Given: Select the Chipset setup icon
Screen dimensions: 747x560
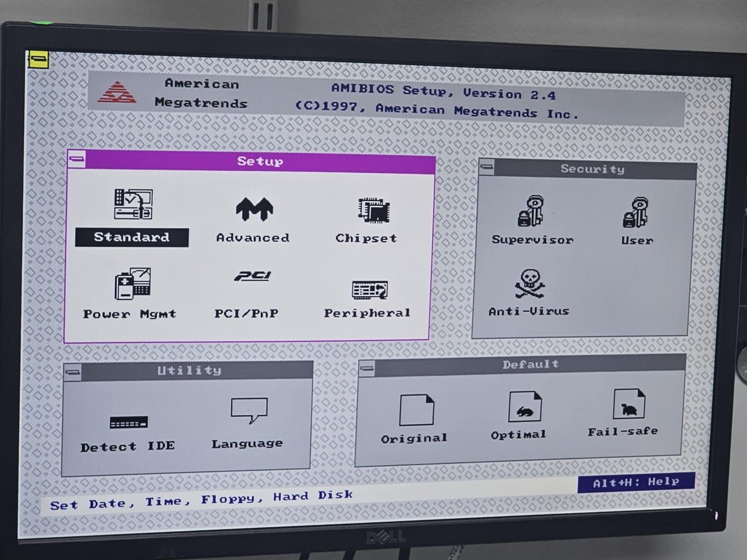Looking at the screenshot, I should (x=374, y=210).
